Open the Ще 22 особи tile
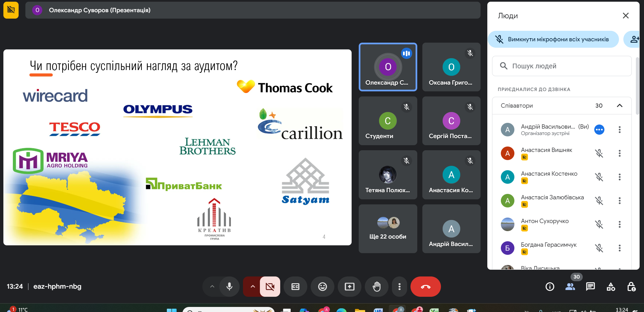Image resolution: width=644 pixels, height=312 pixels. 388,229
